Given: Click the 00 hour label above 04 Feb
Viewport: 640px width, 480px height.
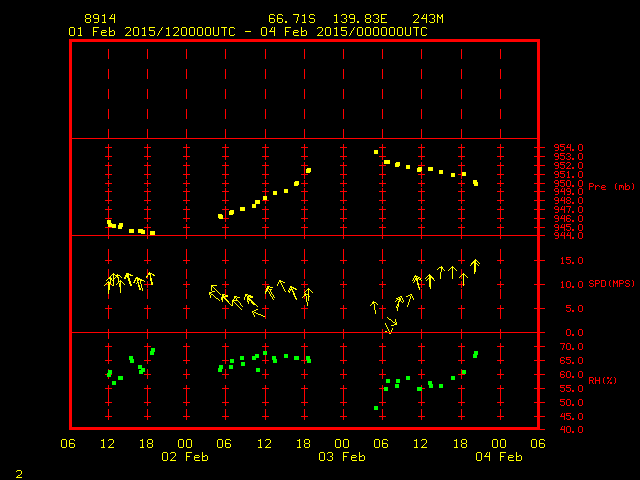Looking at the screenshot, I should click(499, 443).
